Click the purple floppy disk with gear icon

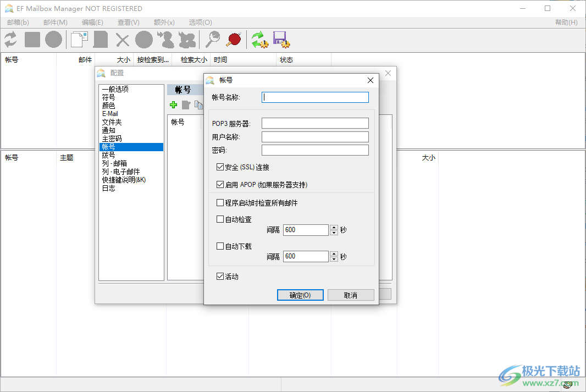click(281, 40)
